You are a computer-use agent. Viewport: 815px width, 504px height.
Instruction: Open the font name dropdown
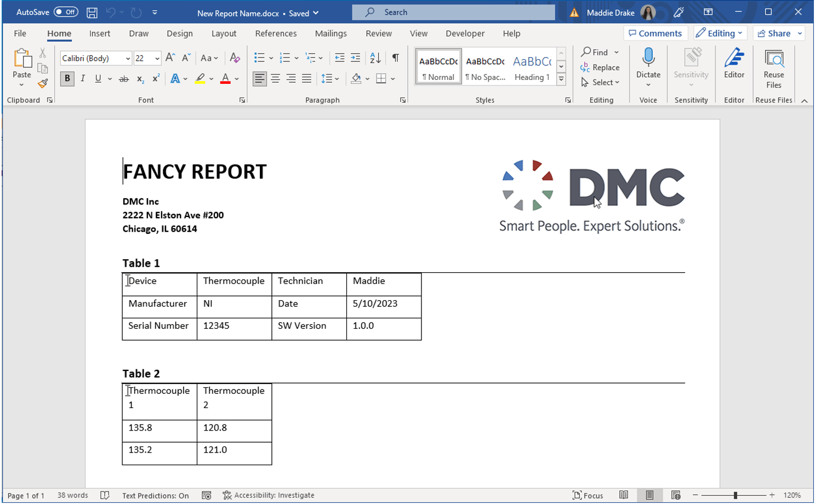(x=128, y=58)
